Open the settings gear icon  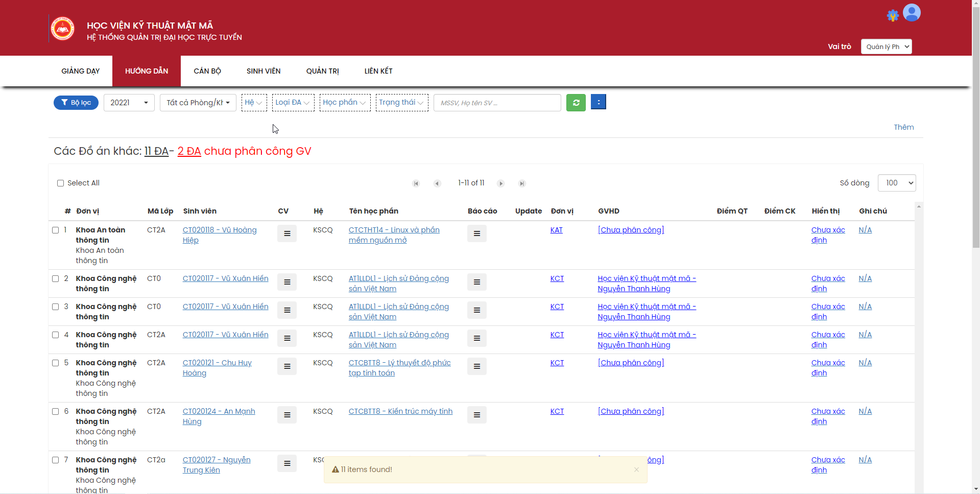893,15
